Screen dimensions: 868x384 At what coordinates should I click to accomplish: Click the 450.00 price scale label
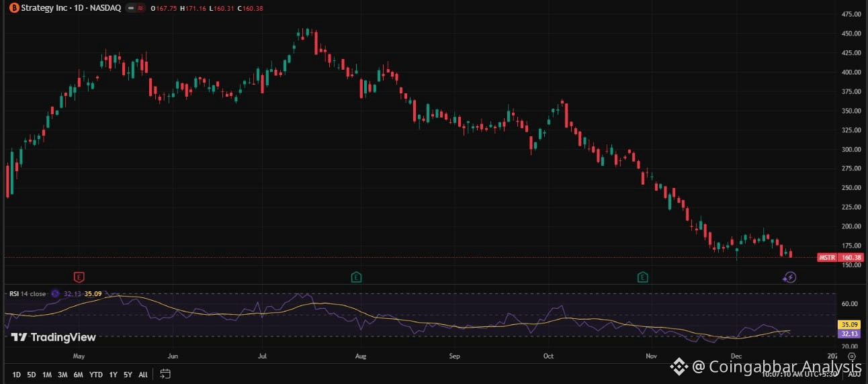pos(851,34)
